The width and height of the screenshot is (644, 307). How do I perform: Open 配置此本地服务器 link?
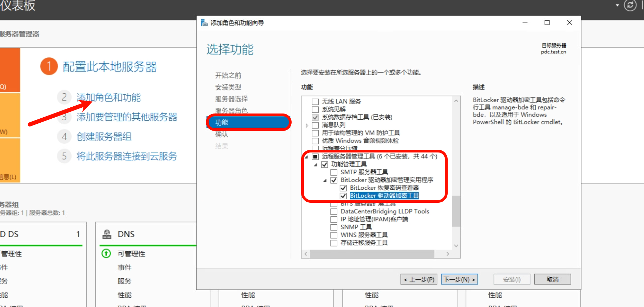click(x=110, y=67)
